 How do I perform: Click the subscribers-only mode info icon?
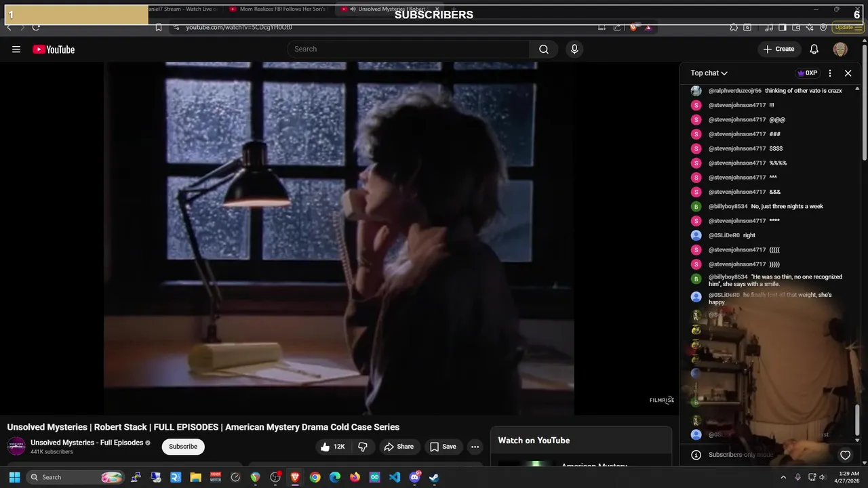pos(696,455)
